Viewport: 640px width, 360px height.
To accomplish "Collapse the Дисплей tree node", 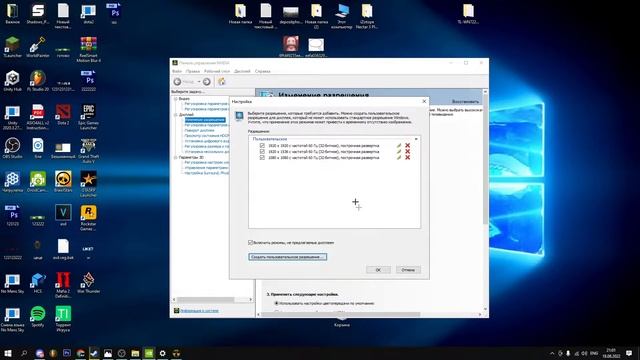I will coord(176,115).
